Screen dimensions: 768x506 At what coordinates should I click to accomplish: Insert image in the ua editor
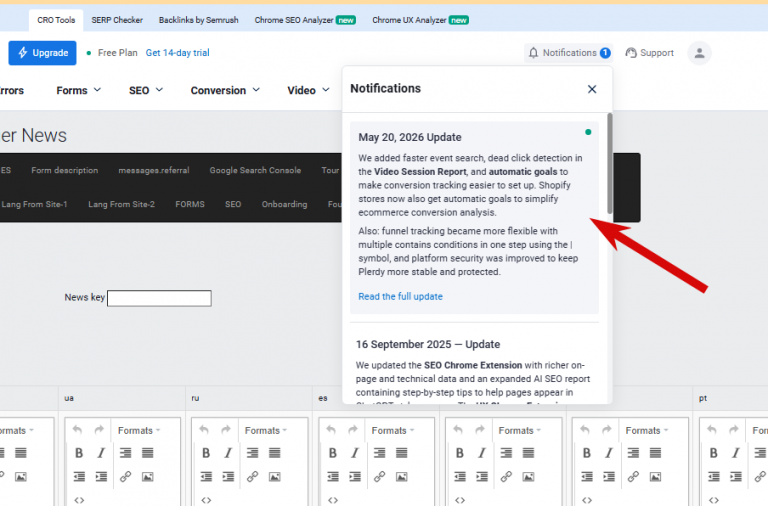[x=147, y=476]
